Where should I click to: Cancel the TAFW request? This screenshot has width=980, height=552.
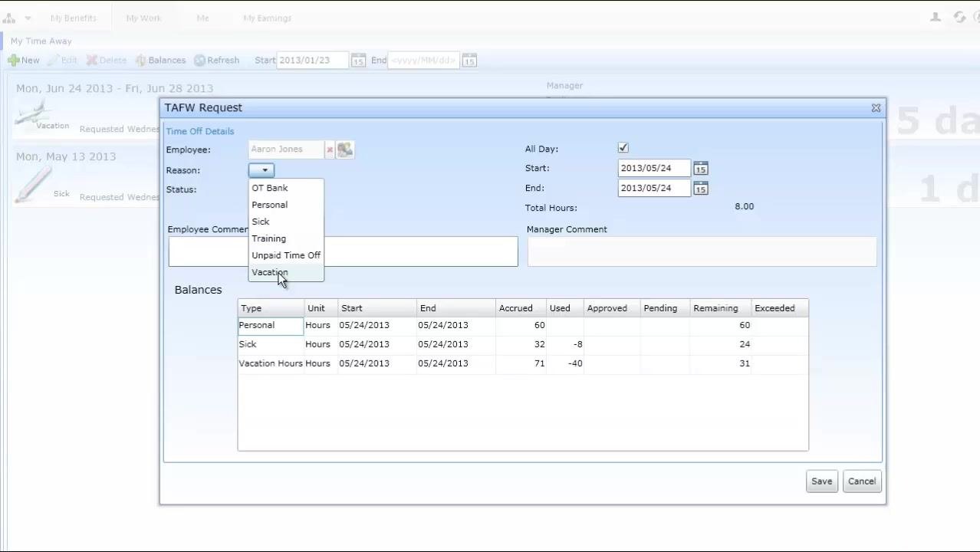click(862, 481)
